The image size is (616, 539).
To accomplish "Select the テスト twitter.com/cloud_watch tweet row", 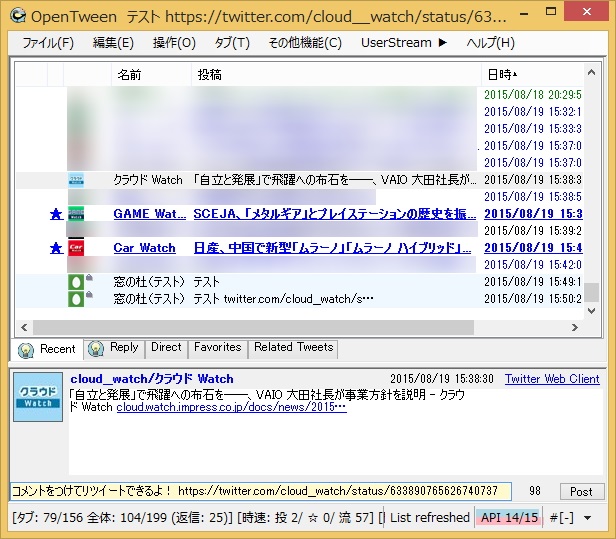I will coord(299,299).
